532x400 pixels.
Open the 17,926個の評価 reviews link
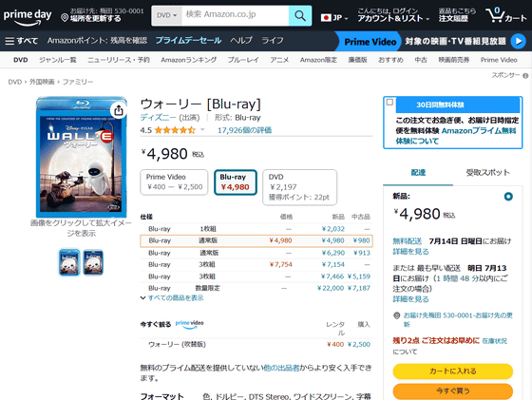(x=244, y=130)
